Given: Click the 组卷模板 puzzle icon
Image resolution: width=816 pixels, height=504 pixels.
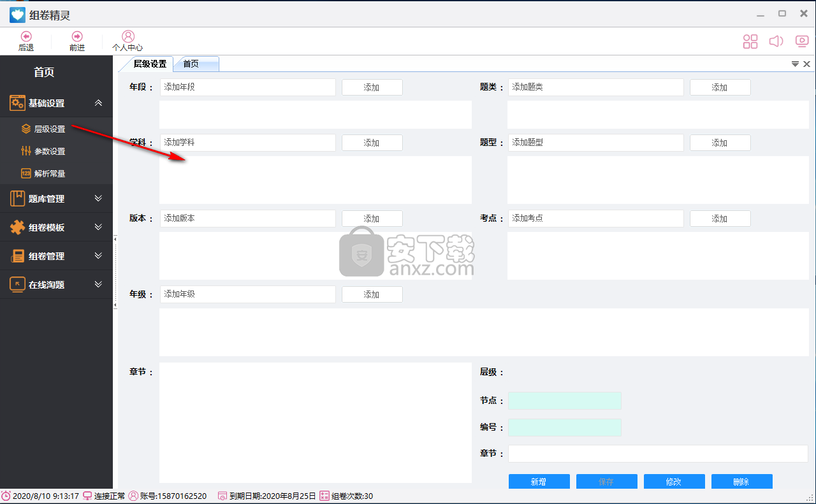Looking at the screenshot, I should pos(17,227).
